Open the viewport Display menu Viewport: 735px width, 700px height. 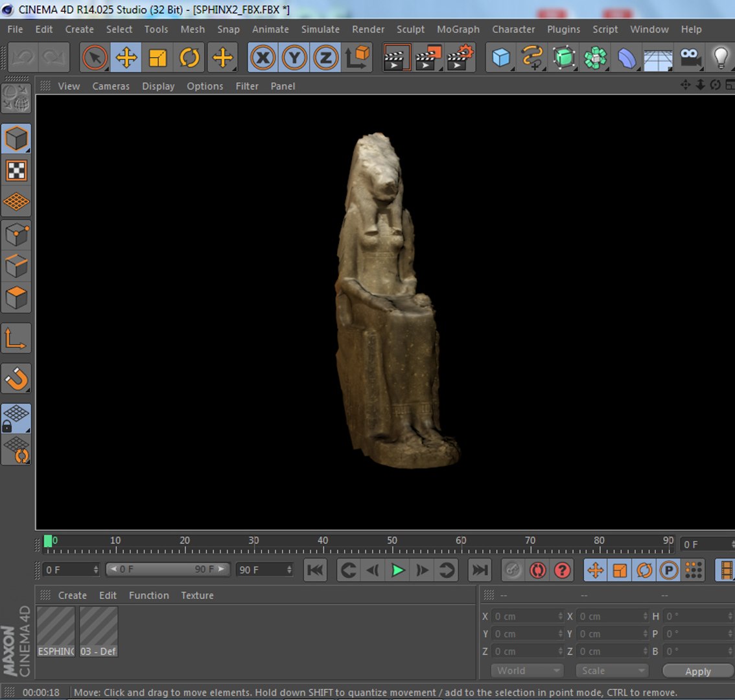pos(158,86)
